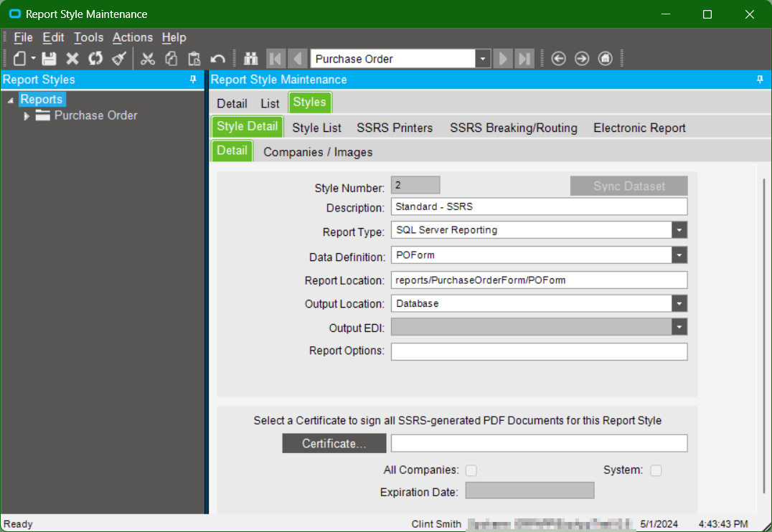
Task: Click the Undo arrow toolbar icon
Action: point(217,59)
